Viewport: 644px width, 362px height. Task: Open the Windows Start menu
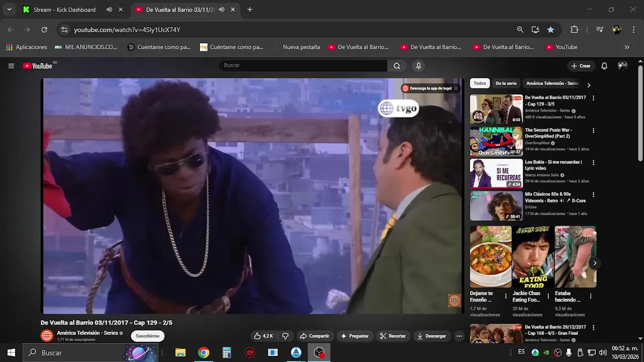click(11, 352)
